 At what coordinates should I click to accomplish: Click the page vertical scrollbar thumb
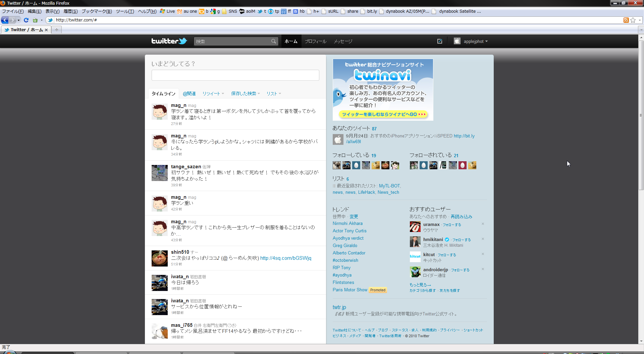[x=641, y=115]
